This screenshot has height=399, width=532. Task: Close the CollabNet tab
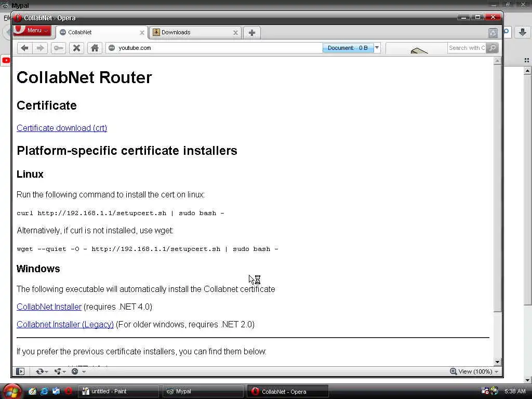click(x=142, y=33)
